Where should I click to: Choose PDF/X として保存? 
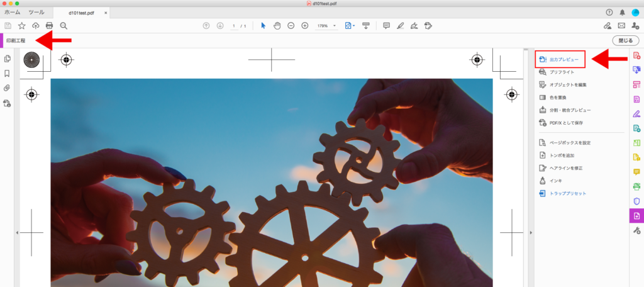560,123
